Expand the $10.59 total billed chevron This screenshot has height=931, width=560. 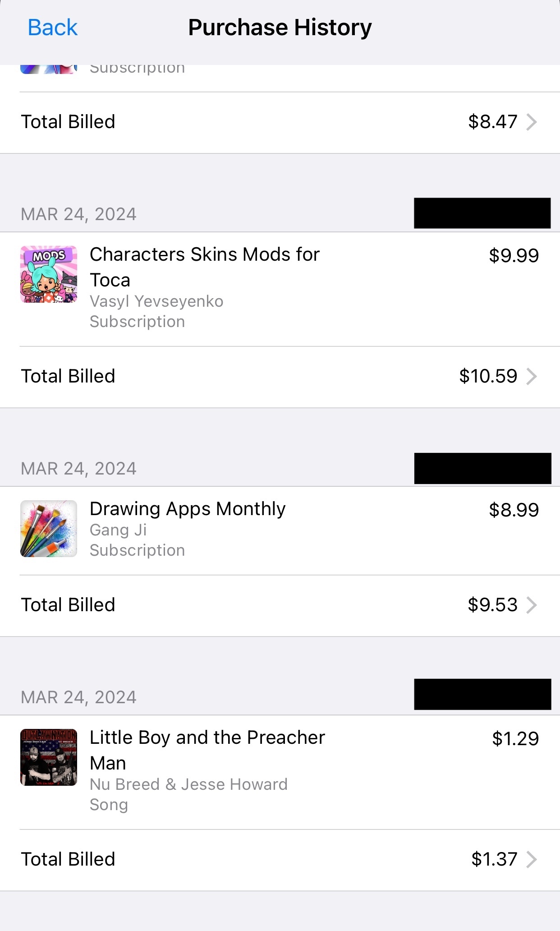(532, 376)
